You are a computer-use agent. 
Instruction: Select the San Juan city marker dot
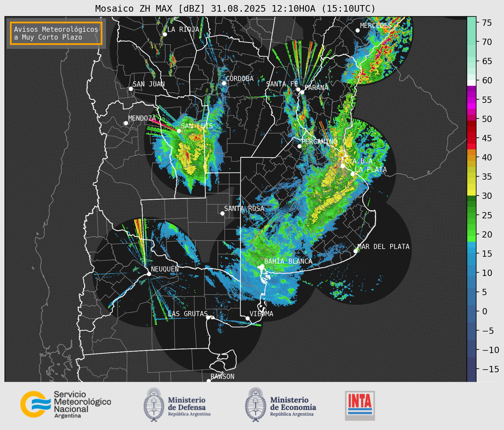[131, 89]
